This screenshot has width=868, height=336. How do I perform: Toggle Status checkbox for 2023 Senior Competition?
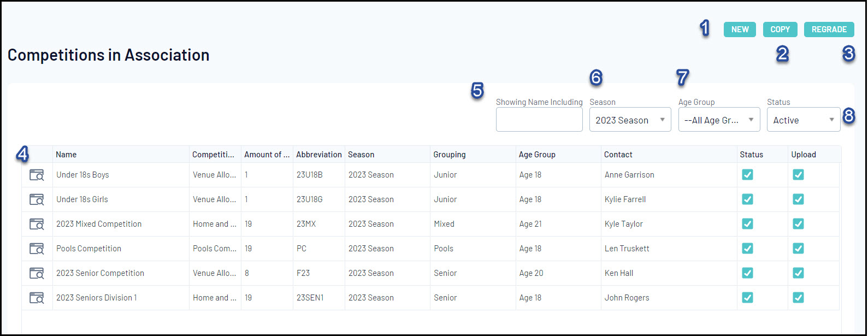[x=747, y=273]
